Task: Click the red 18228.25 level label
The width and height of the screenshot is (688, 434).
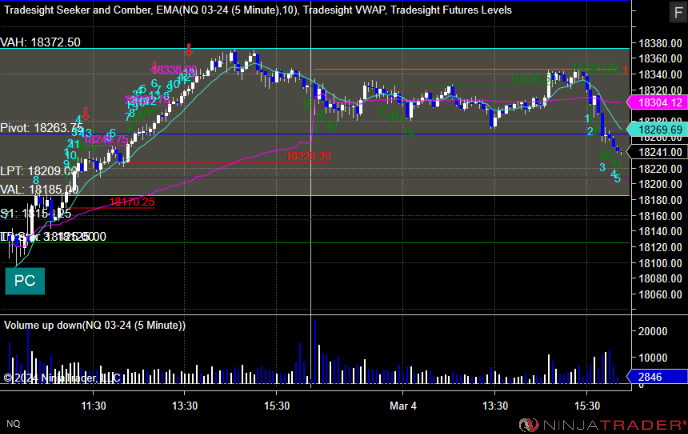Action: [308, 156]
